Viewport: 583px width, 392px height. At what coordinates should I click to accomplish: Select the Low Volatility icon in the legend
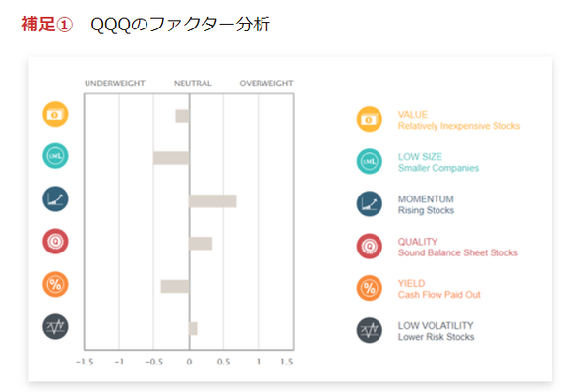coord(370,330)
